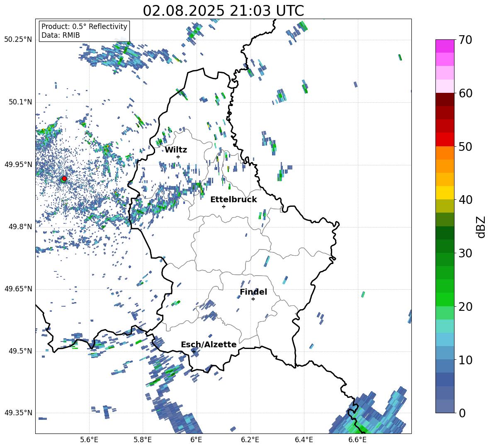Viewport: 491px width, 448px height.
Task: Click the bright green colorbar segment at 20
Action: click(445, 299)
